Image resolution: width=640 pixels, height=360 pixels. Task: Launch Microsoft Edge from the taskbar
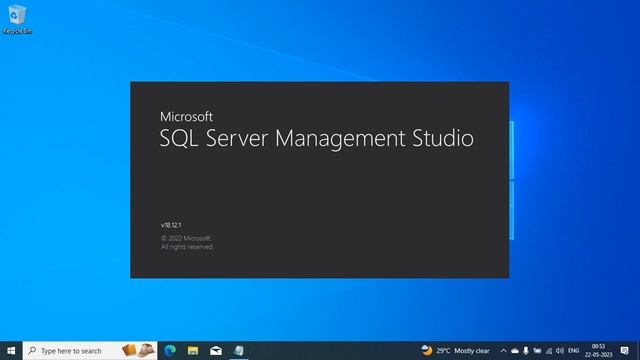coord(170,351)
